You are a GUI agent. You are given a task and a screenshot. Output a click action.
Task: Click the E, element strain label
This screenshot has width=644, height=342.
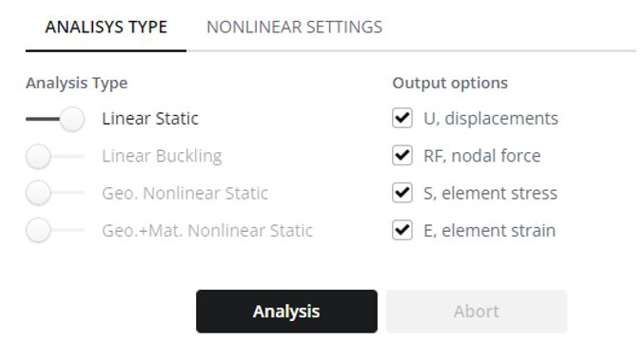coord(490,231)
